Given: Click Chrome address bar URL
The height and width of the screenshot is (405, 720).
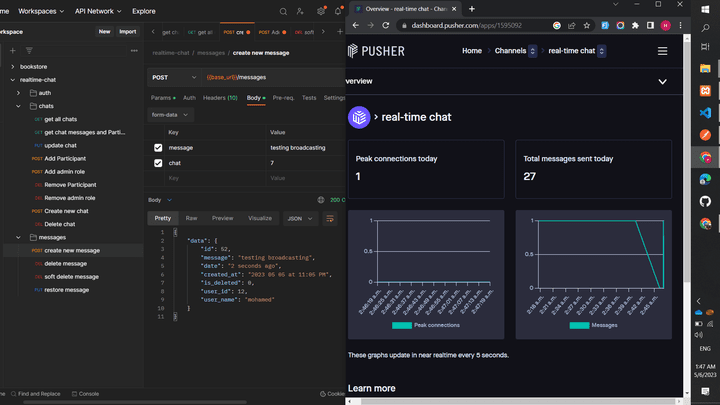Looking at the screenshot, I should pos(467,25).
